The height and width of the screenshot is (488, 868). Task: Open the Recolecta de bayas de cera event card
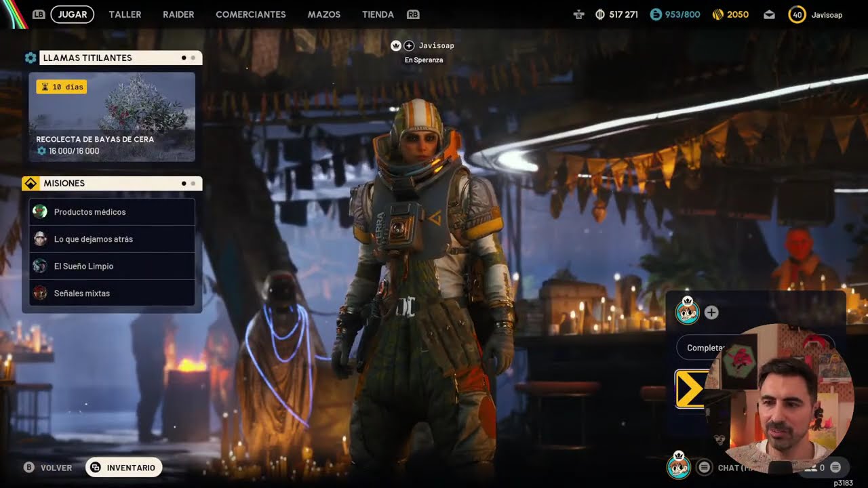(112, 117)
